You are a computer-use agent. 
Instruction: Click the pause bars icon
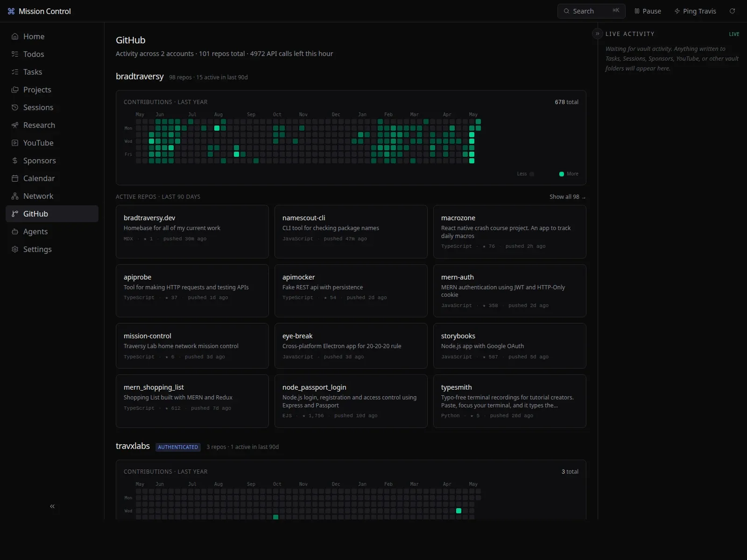[637, 11]
